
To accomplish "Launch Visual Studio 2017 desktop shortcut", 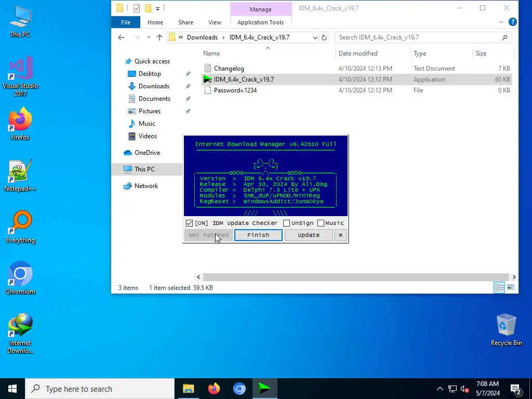I will click(20, 77).
